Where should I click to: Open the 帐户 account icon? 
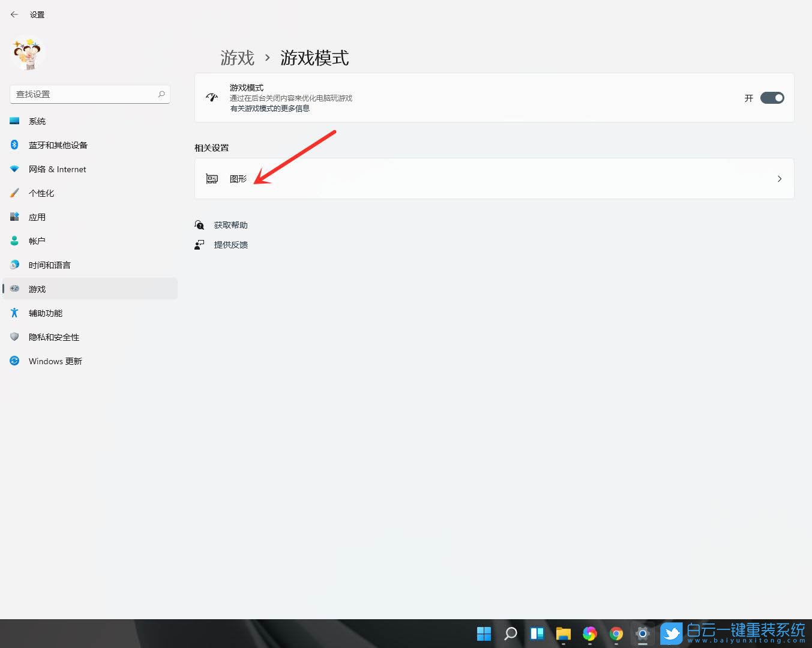(x=14, y=241)
